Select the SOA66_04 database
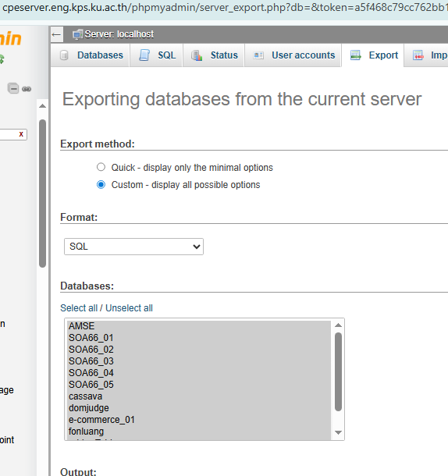Screen dimensions: 448x476 (x=199, y=373)
